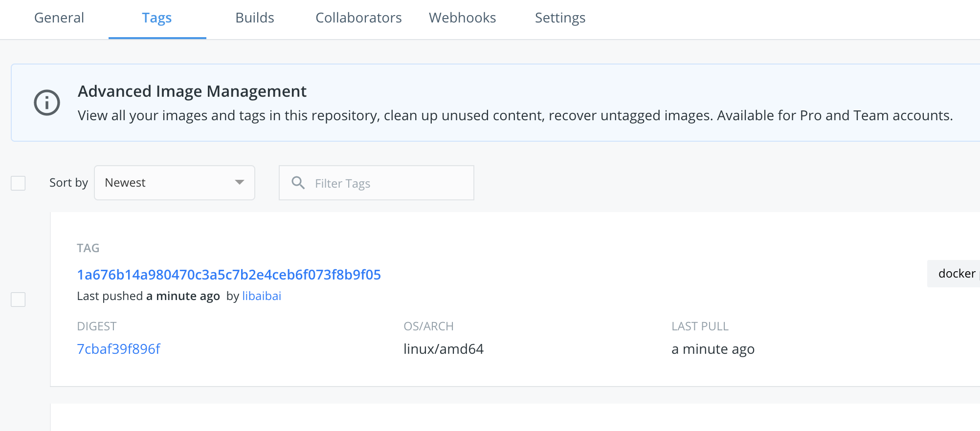Open the libaibai user profile link
The height and width of the screenshot is (431, 980).
pyautogui.click(x=262, y=296)
